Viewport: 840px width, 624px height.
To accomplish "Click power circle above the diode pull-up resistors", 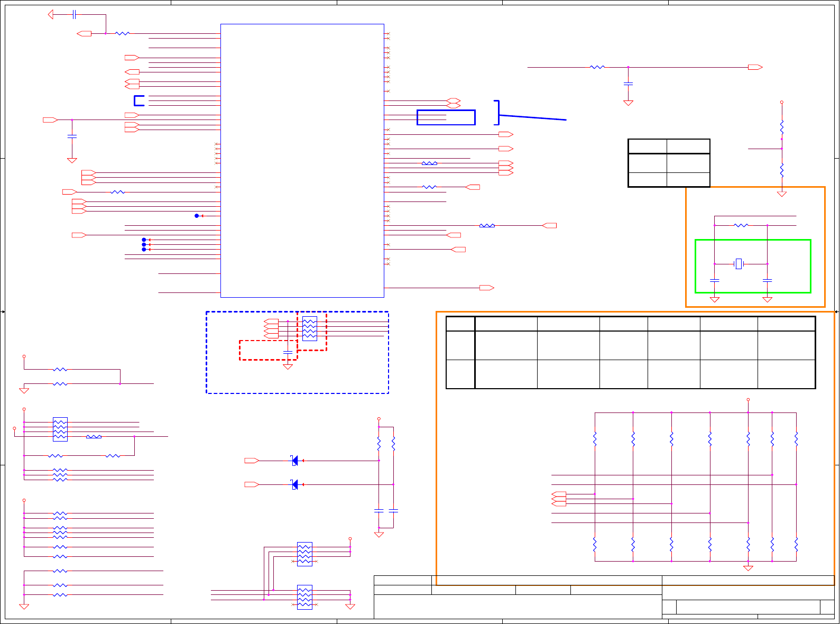I will [x=379, y=419].
